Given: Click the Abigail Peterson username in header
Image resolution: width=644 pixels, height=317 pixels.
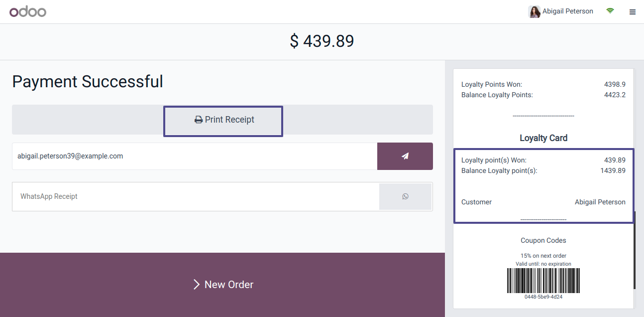Looking at the screenshot, I should [x=567, y=11].
